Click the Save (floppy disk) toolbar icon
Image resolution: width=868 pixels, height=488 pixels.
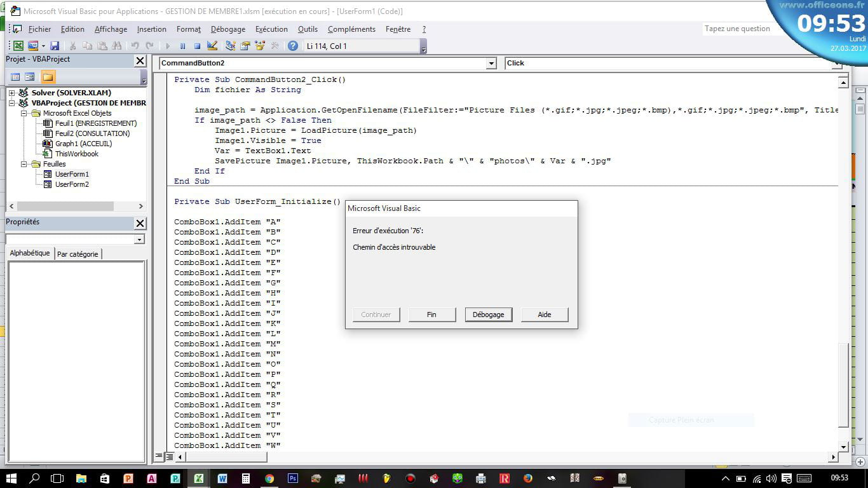(55, 46)
